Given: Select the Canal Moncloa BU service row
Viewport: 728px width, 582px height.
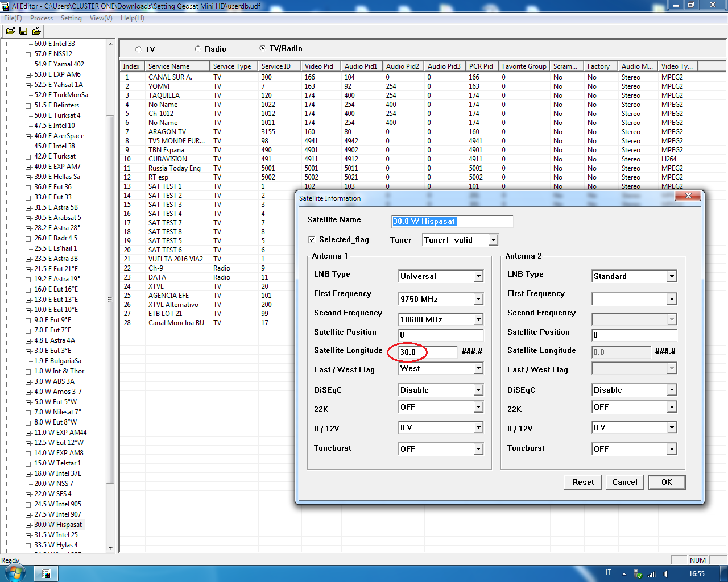Looking at the screenshot, I should tap(208, 323).
